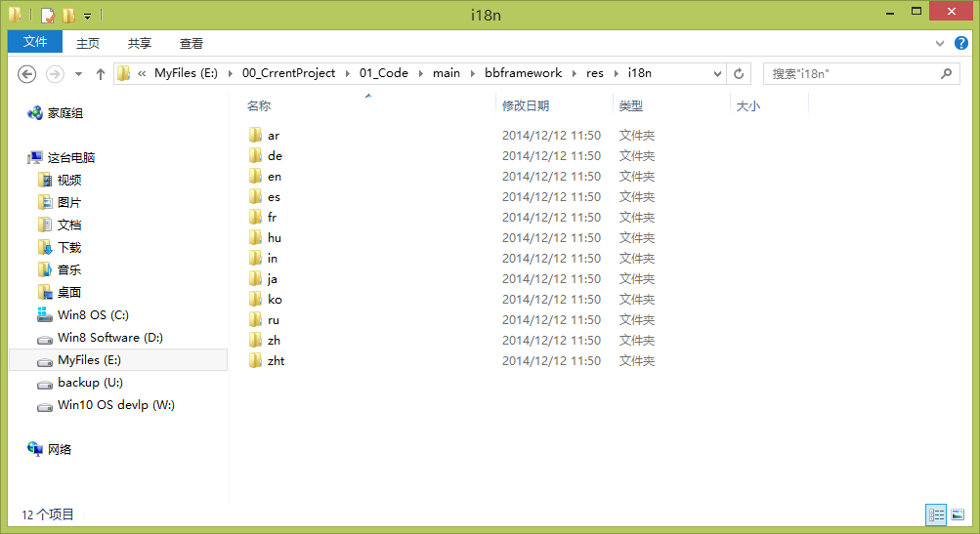
Task: Select the ko folder icon
Action: [255, 299]
